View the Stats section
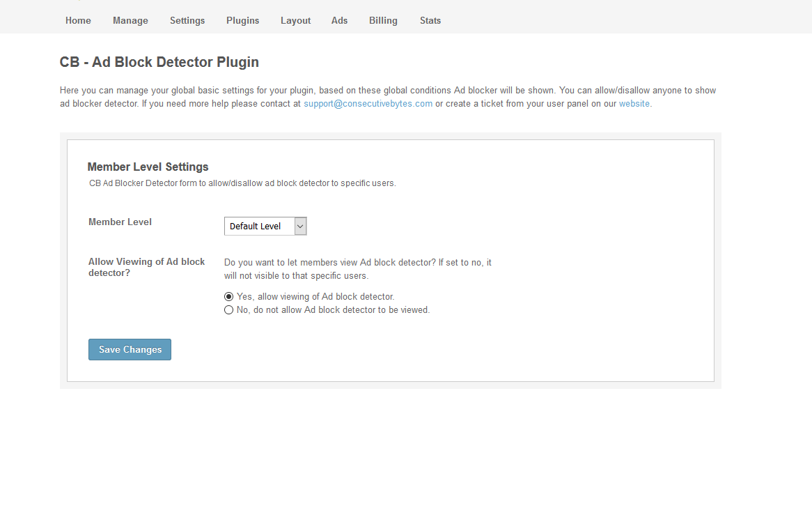The width and height of the screenshot is (812, 506). pyautogui.click(x=430, y=20)
